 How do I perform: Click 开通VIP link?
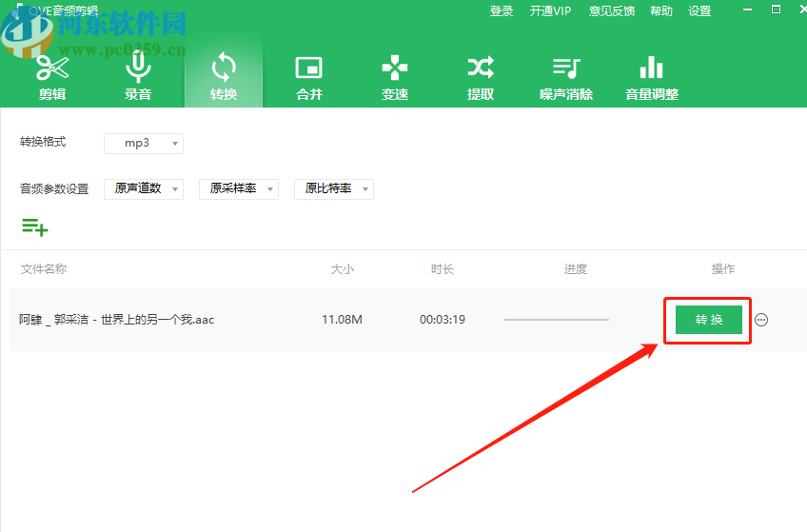click(550, 10)
